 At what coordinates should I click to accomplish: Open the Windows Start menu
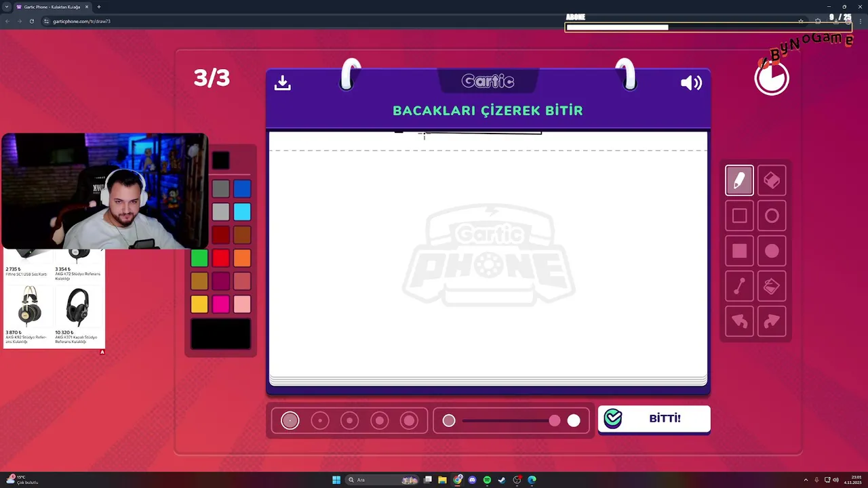coord(336,480)
